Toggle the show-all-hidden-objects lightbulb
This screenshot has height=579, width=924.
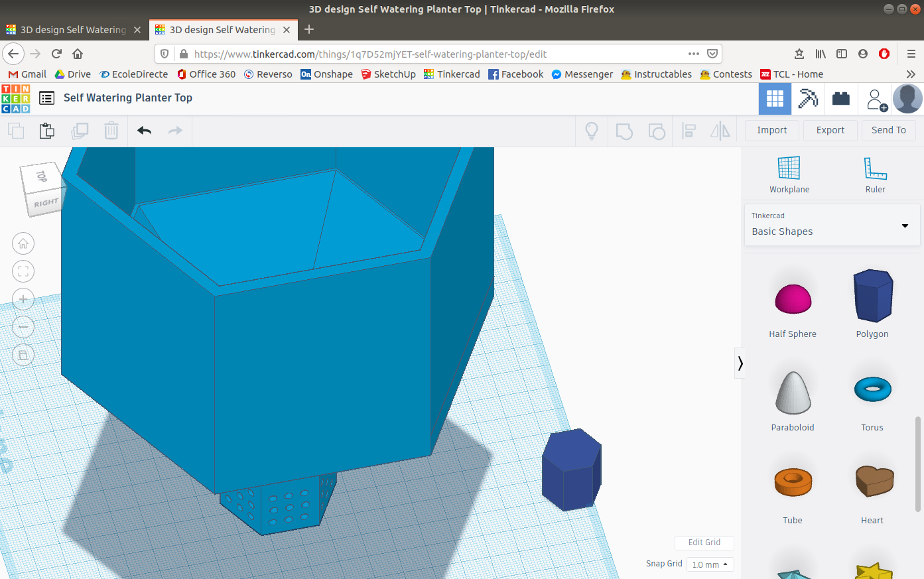coord(591,131)
